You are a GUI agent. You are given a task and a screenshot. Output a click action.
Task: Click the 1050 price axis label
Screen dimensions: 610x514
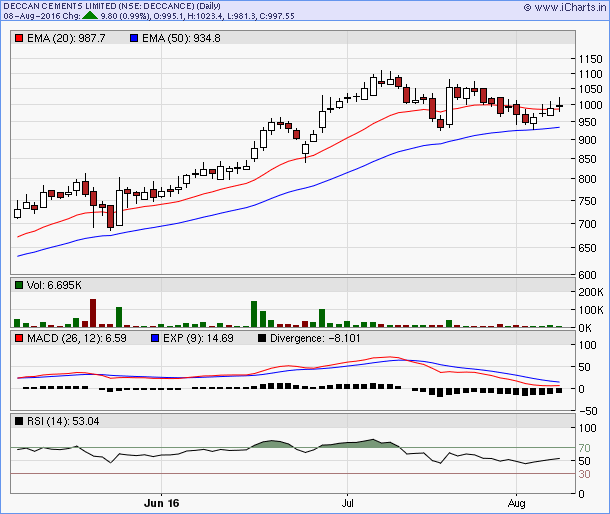tap(591, 89)
